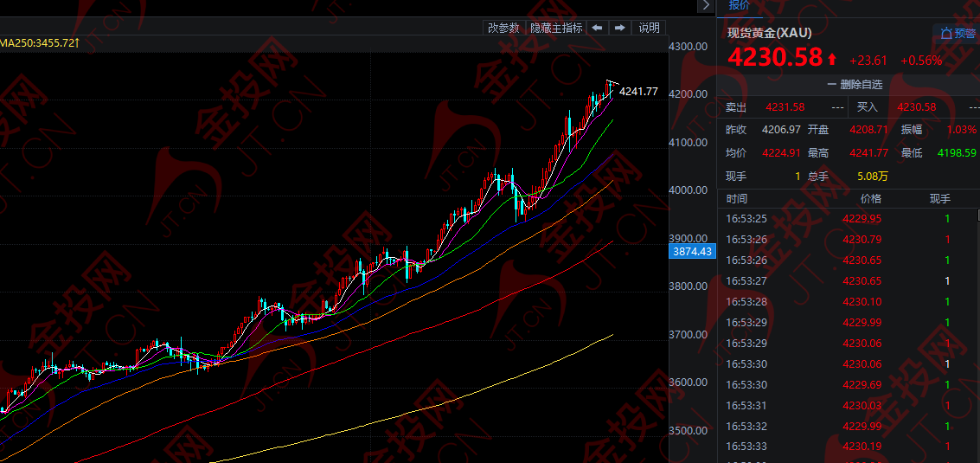Click the 开盘 value 4208.71

(x=868, y=130)
